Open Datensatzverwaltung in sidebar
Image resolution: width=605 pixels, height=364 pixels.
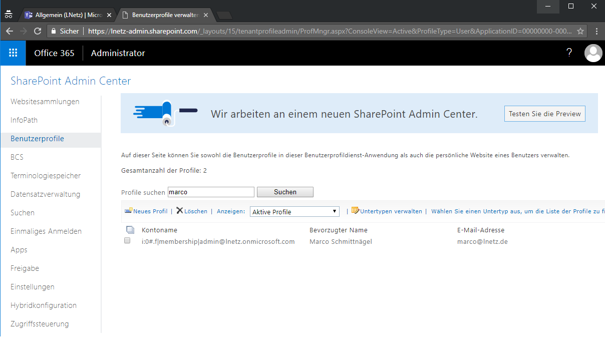[x=45, y=194]
